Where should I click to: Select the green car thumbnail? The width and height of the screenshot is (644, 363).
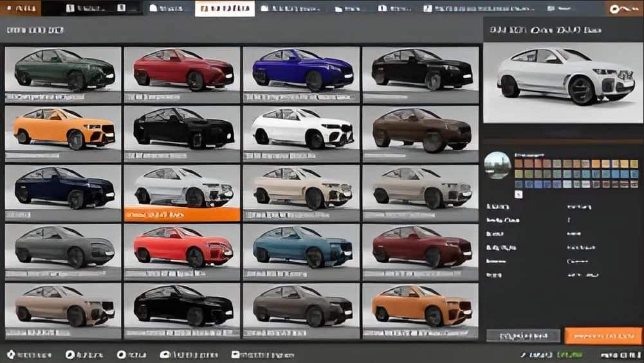pos(62,69)
